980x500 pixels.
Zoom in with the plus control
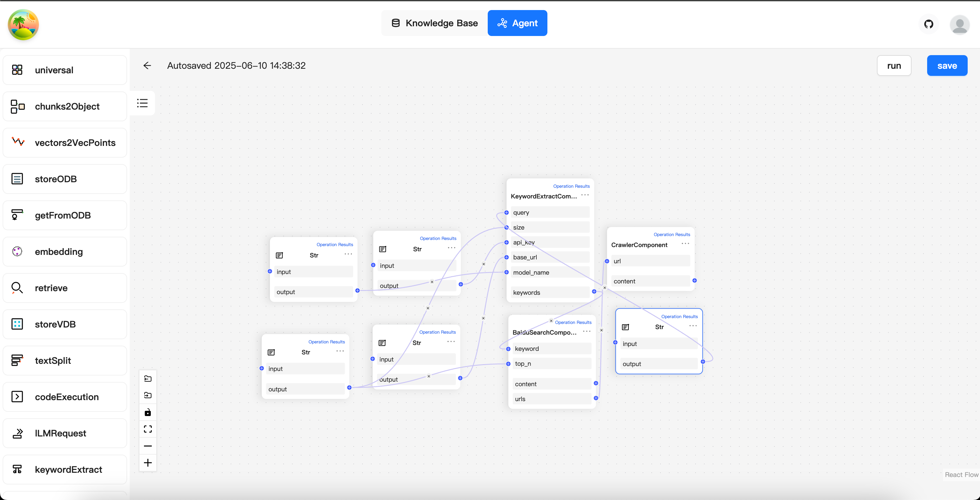(148, 462)
